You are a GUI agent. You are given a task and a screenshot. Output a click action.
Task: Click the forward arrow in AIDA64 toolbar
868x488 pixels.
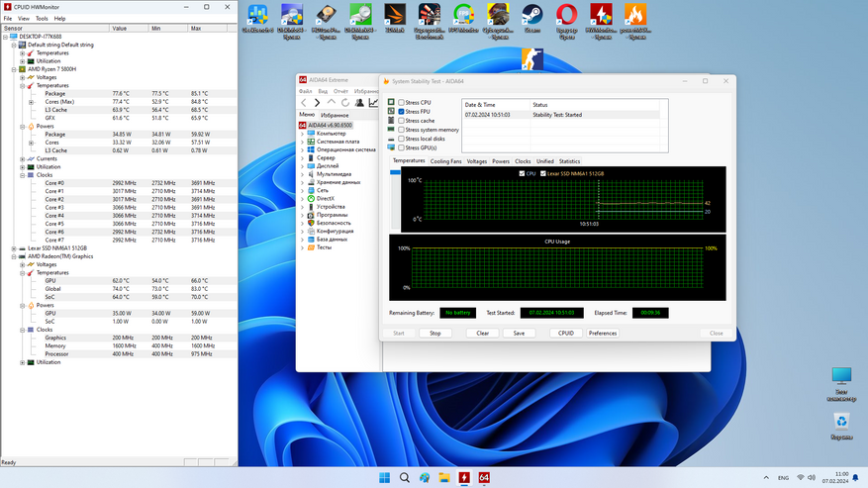317,103
